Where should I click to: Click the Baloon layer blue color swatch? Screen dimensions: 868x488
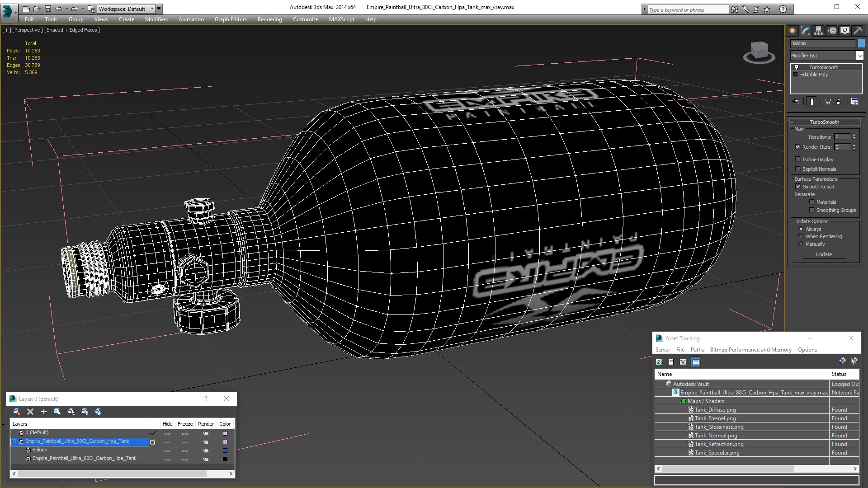point(225,450)
